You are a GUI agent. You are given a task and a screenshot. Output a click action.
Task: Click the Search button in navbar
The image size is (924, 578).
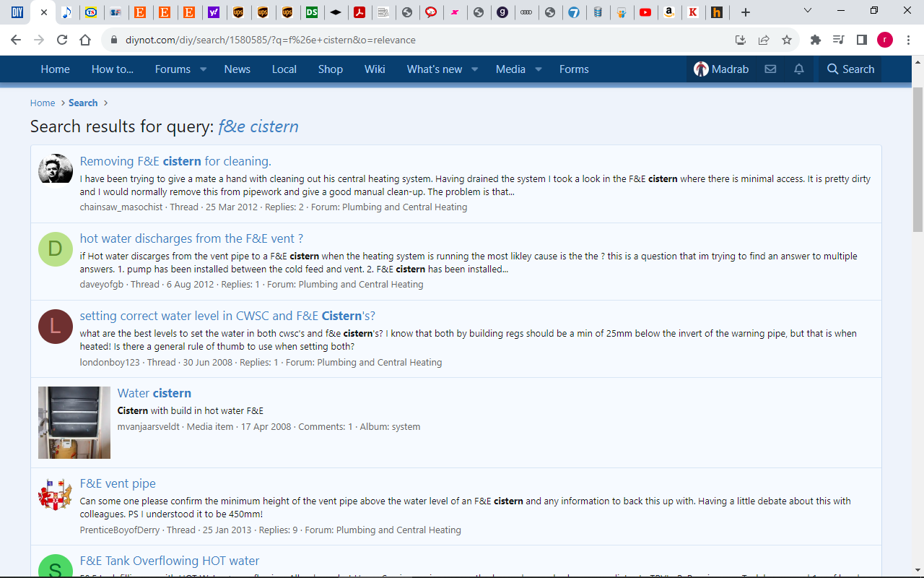(x=850, y=69)
